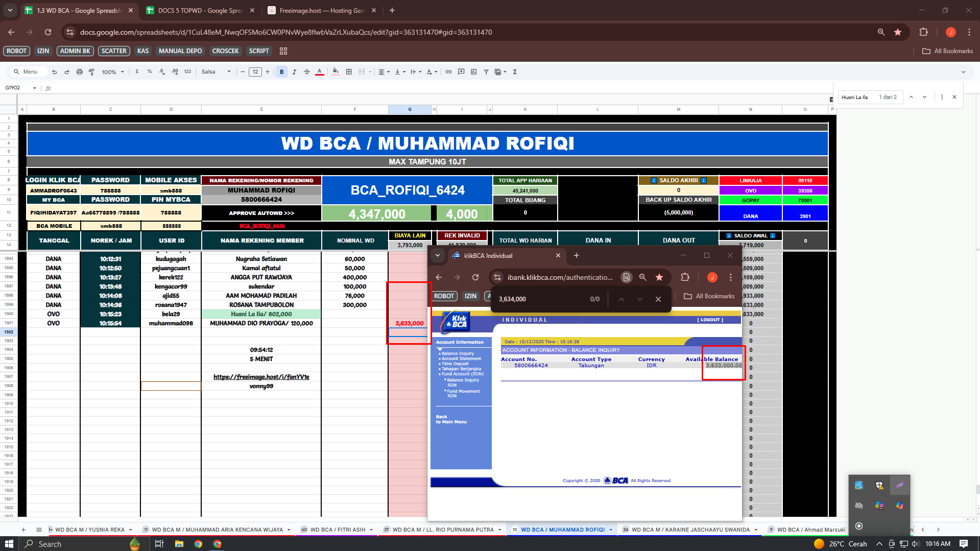
Task: Open text wrapping dropdown
Action: [x=416, y=72]
